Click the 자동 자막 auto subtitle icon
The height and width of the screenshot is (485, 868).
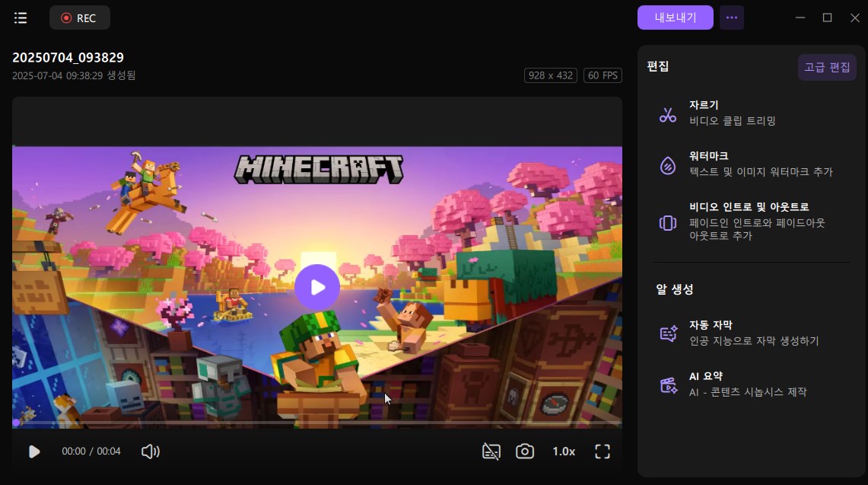tap(668, 333)
